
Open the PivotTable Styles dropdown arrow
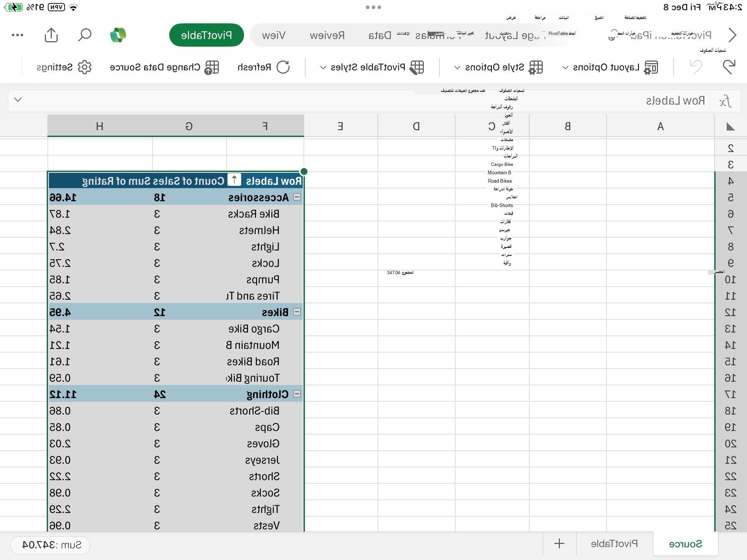pyautogui.click(x=323, y=67)
